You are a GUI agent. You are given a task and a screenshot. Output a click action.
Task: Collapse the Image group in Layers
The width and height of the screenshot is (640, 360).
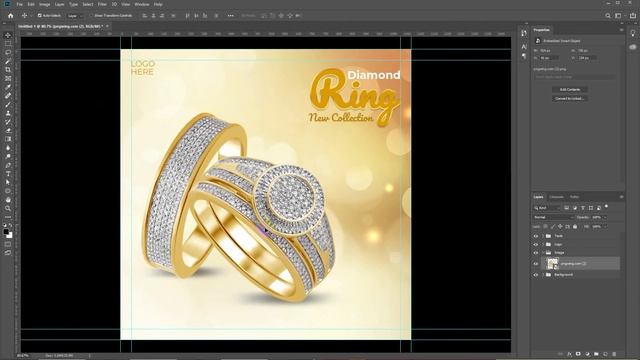click(x=543, y=253)
